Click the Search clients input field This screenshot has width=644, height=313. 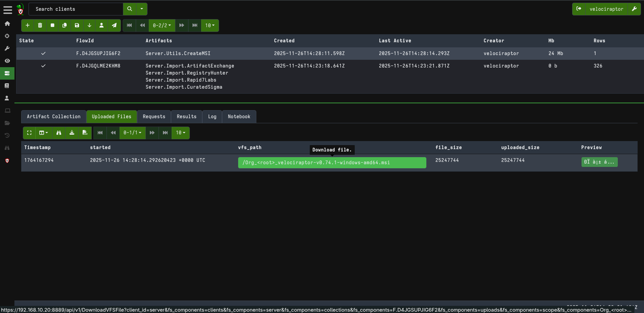point(76,9)
